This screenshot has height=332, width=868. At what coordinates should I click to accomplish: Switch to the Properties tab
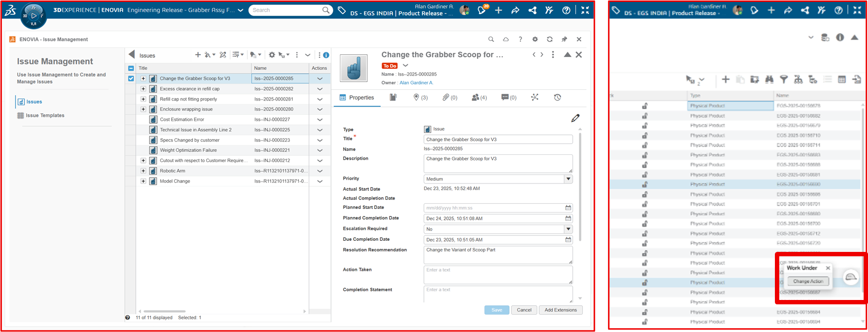point(357,98)
